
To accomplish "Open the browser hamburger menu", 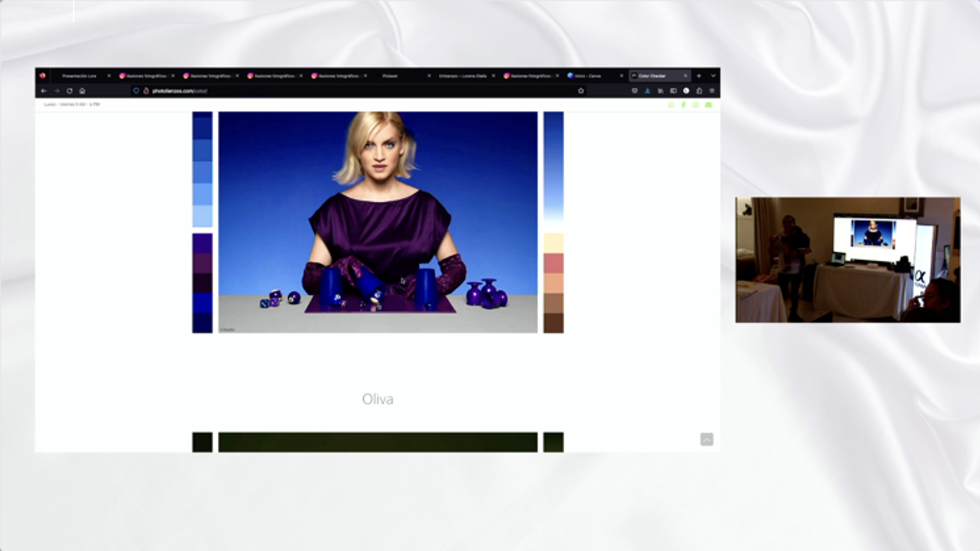I will point(712,91).
